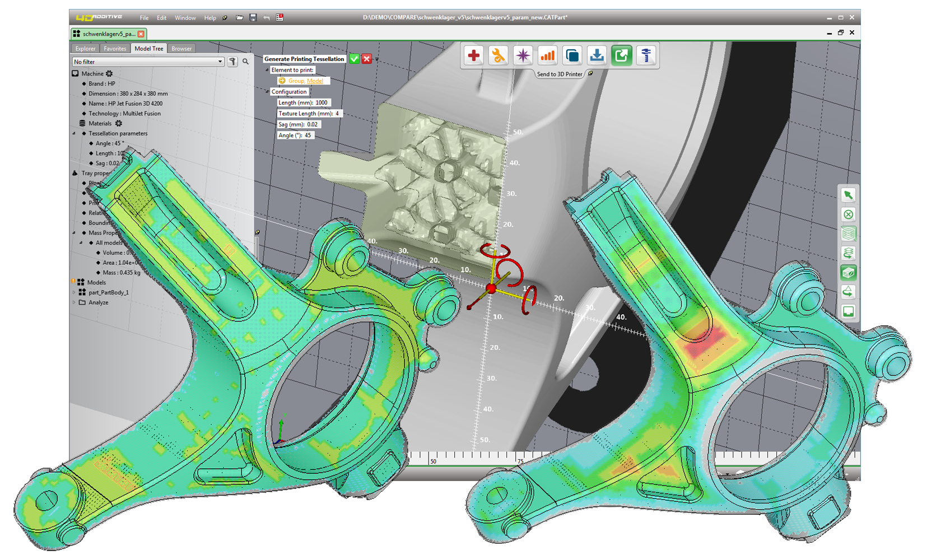
Task: Toggle the green shaded box view
Action: [848, 273]
